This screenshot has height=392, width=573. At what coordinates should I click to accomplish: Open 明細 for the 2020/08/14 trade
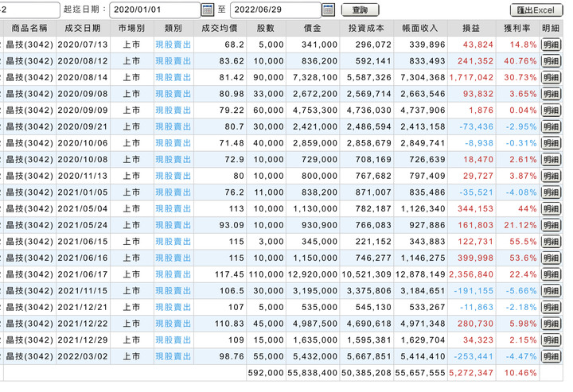coord(551,77)
